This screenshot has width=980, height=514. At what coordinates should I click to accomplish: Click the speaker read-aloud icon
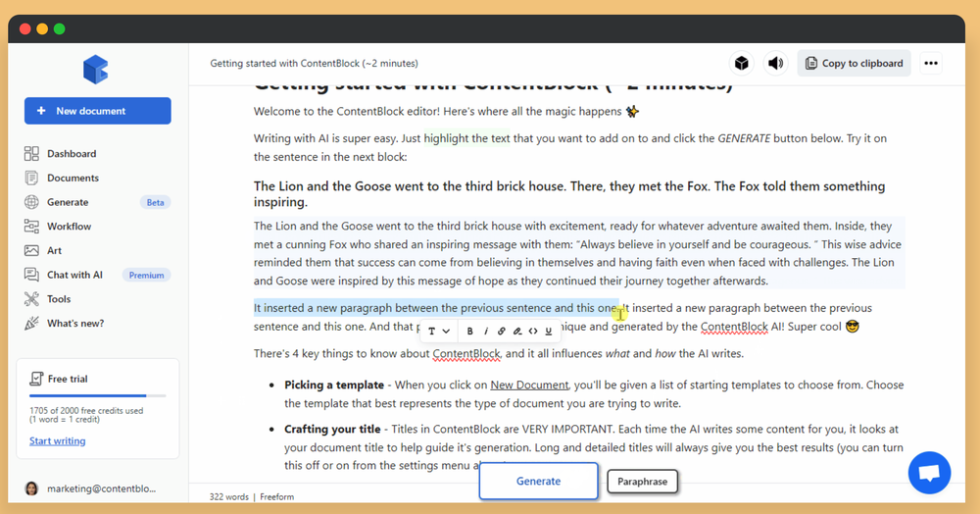[775, 63]
